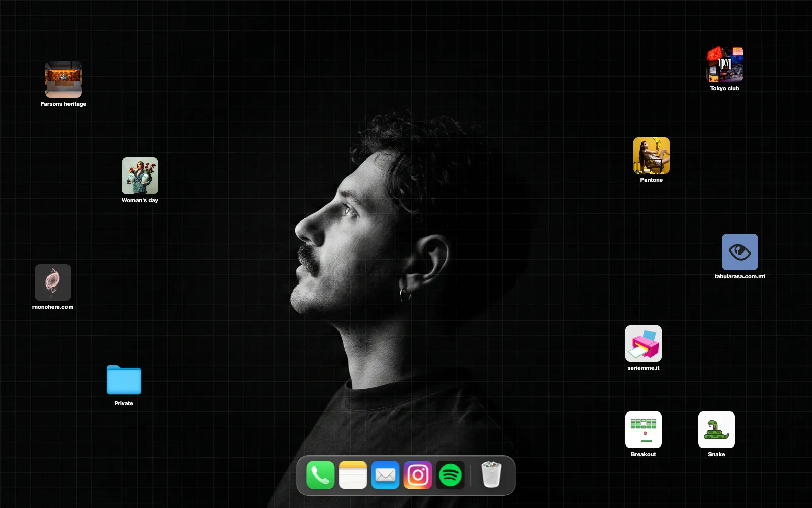Launch the seriemme.it printer icon

point(644,343)
